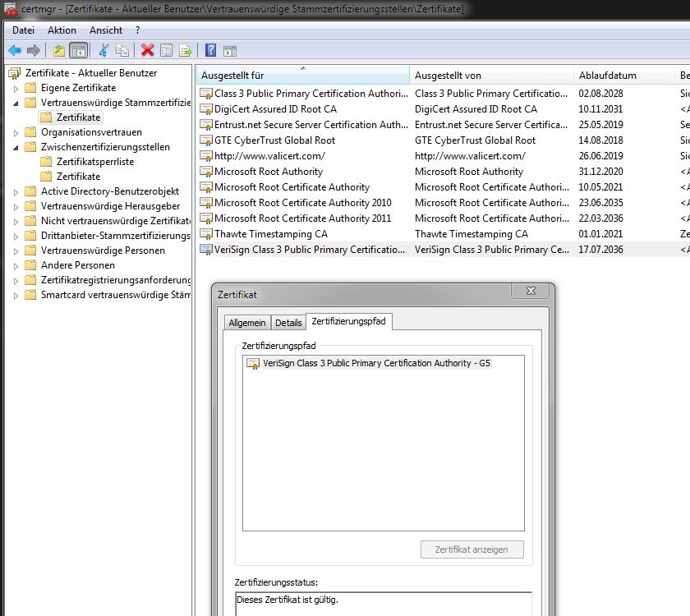Switch to the Allgemein tab
This screenshot has height=616, width=690.
tap(247, 323)
